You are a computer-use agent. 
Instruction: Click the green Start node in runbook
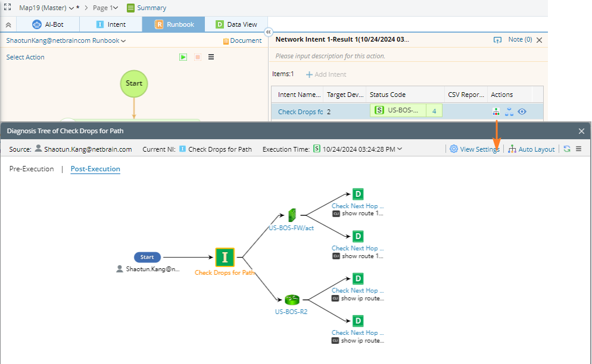tap(133, 83)
